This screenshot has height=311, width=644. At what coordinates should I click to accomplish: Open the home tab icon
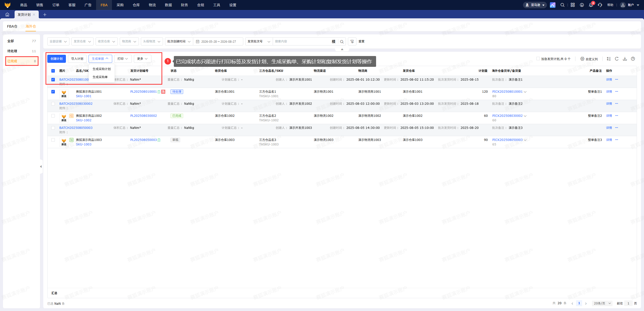(x=7, y=15)
